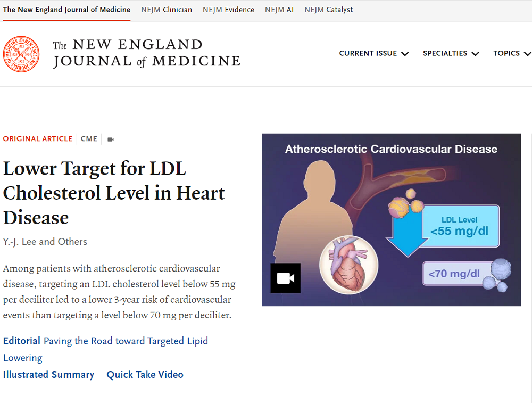
Task: Open the SPECIALTIES dropdown menu
Action: (x=451, y=53)
